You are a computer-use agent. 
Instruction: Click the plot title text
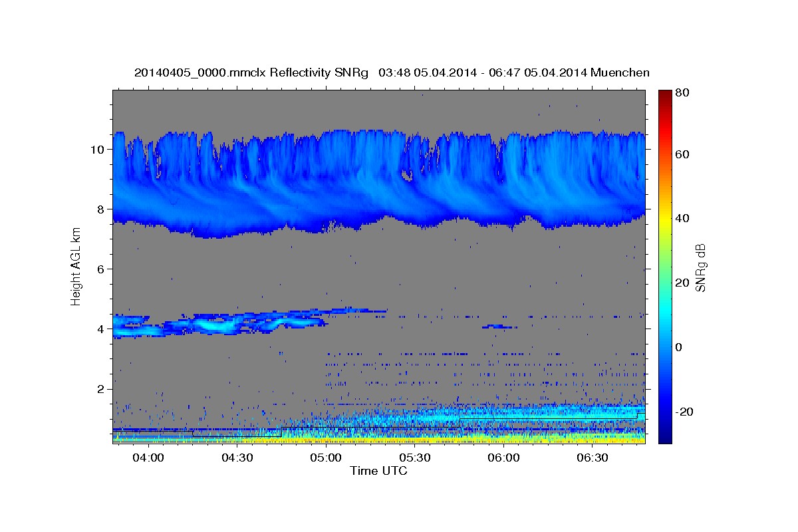point(392,72)
